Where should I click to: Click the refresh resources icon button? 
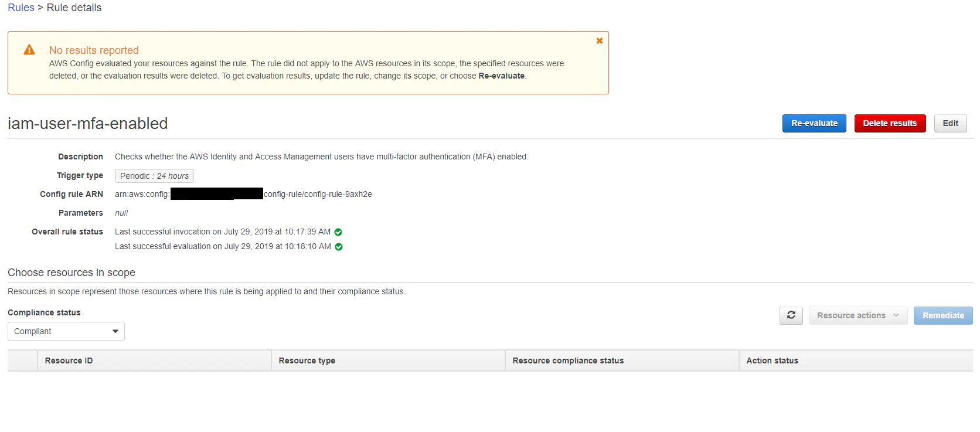tap(791, 315)
